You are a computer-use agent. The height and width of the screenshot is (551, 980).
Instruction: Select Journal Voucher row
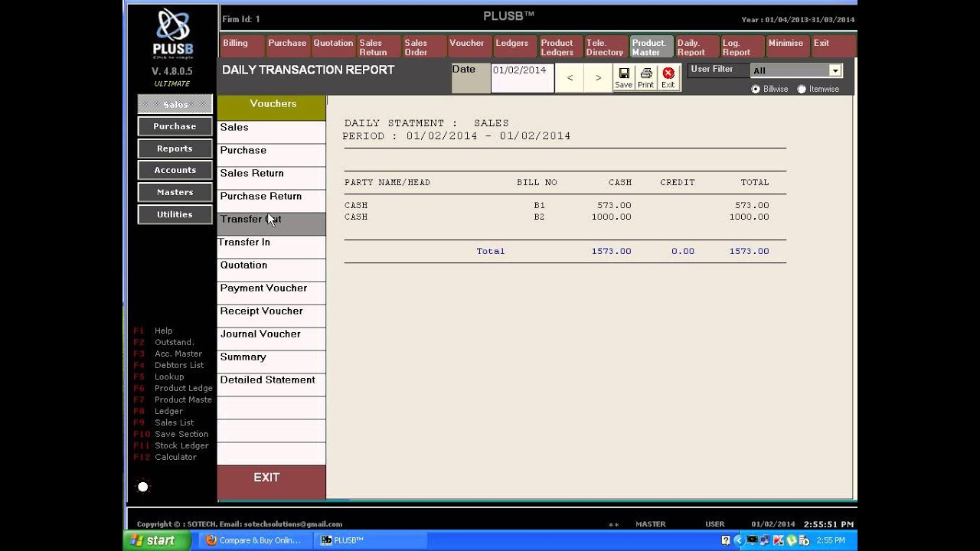(x=271, y=338)
